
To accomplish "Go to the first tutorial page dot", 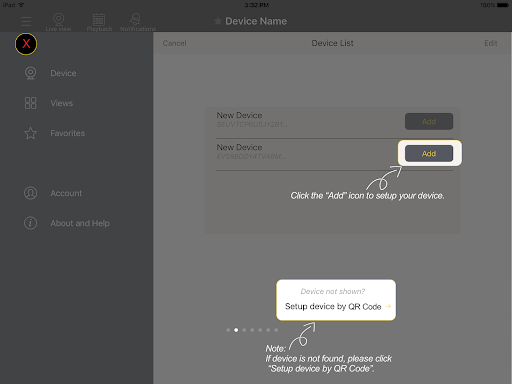I will coord(228,330).
